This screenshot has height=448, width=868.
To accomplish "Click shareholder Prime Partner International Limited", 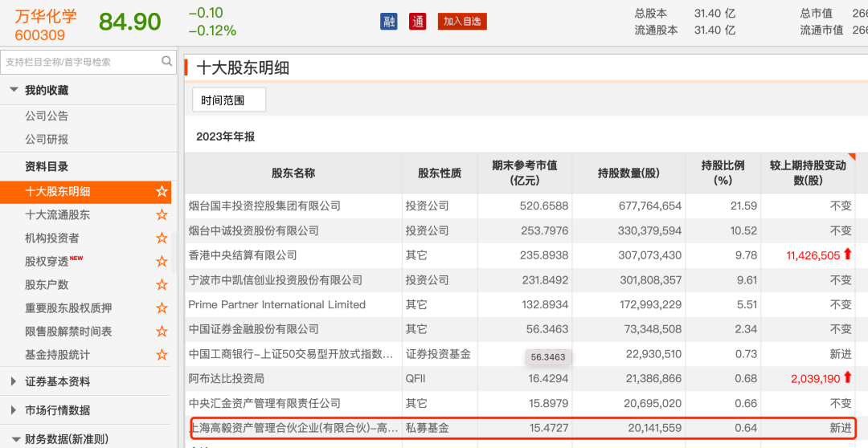I will click(x=276, y=305).
